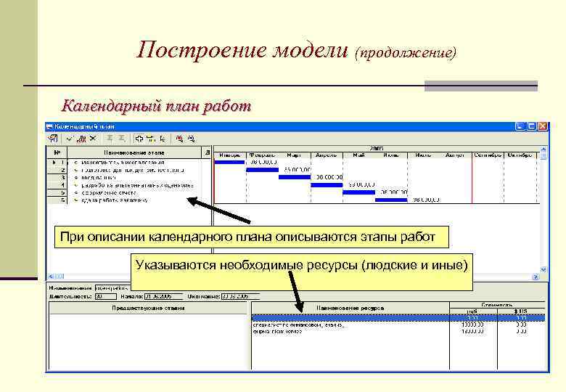Click the 18000.00 rub cost cell
566x392 pixels.
click(x=473, y=331)
